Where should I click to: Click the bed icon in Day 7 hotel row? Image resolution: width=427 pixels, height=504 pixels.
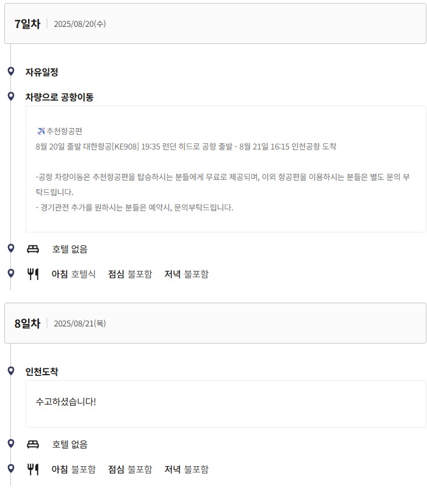coord(33,249)
